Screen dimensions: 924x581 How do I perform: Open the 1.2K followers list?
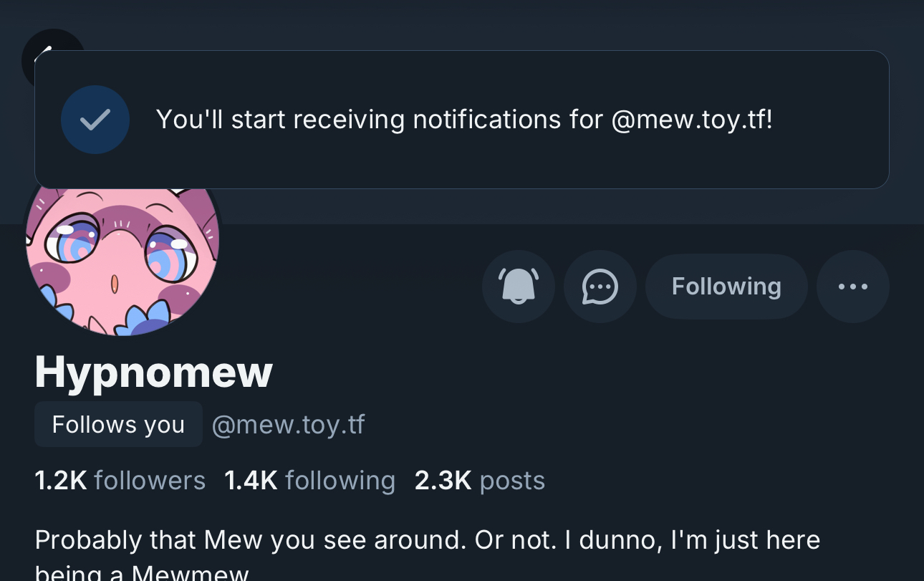(120, 481)
